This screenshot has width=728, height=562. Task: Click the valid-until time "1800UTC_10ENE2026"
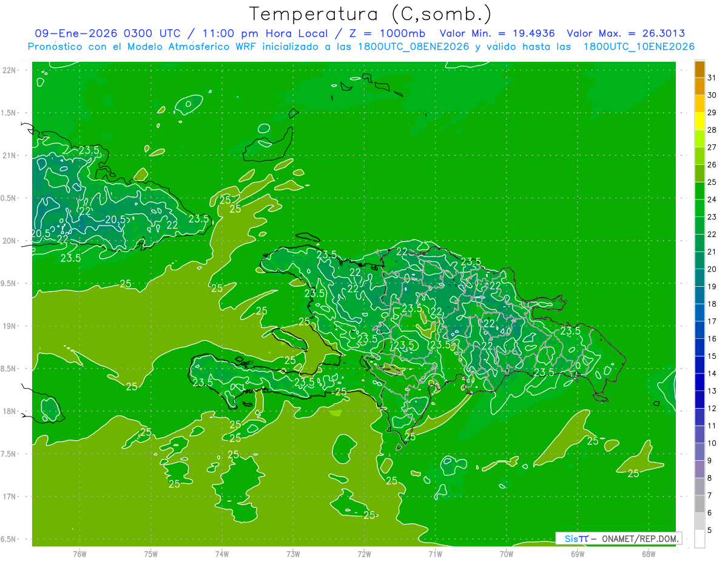(639, 47)
